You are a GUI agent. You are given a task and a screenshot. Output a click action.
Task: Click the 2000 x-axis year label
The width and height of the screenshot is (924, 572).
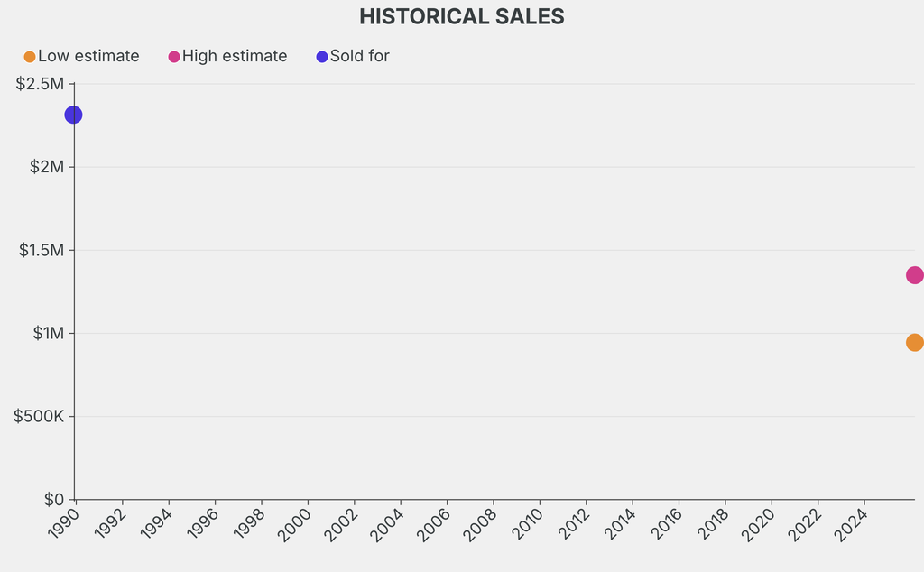click(x=296, y=526)
